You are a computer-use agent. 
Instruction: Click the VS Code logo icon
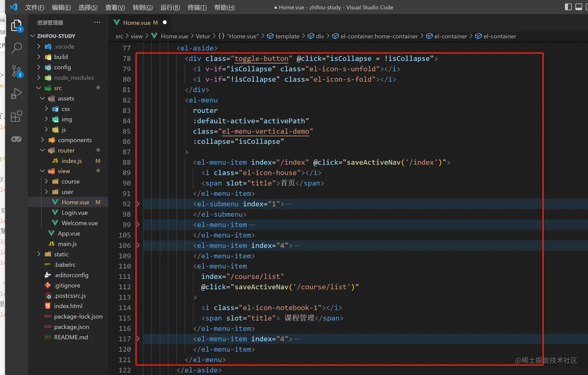[14, 7]
